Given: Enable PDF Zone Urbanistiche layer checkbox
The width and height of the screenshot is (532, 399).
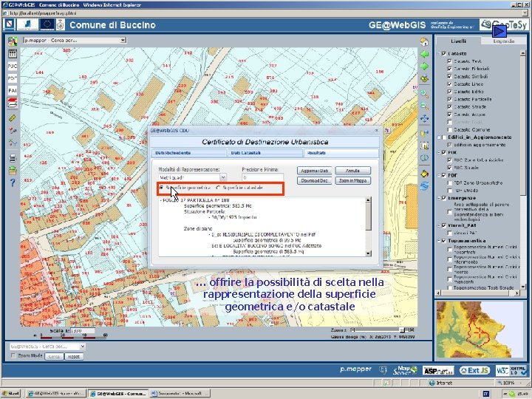Looking at the screenshot, I should click(x=449, y=183).
